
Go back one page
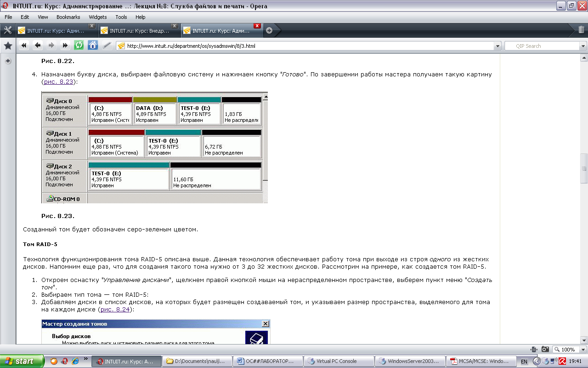point(38,45)
